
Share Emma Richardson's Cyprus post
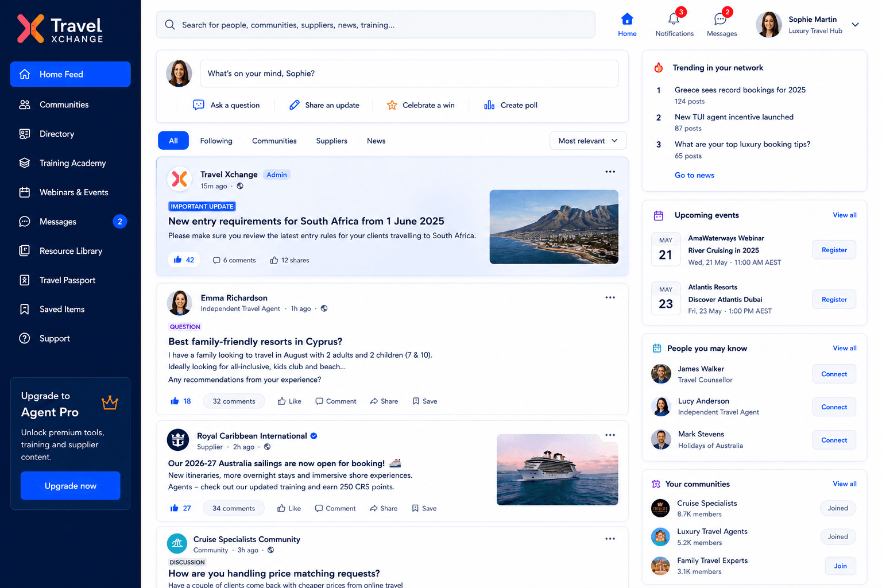[384, 401]
